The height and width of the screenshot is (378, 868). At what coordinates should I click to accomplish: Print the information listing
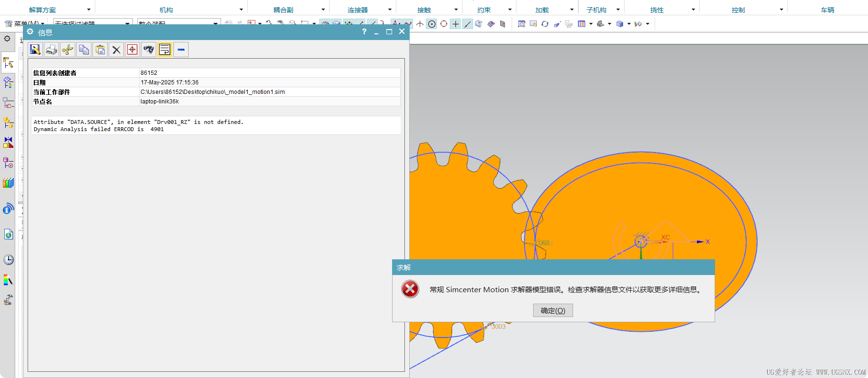pos(51,50)
